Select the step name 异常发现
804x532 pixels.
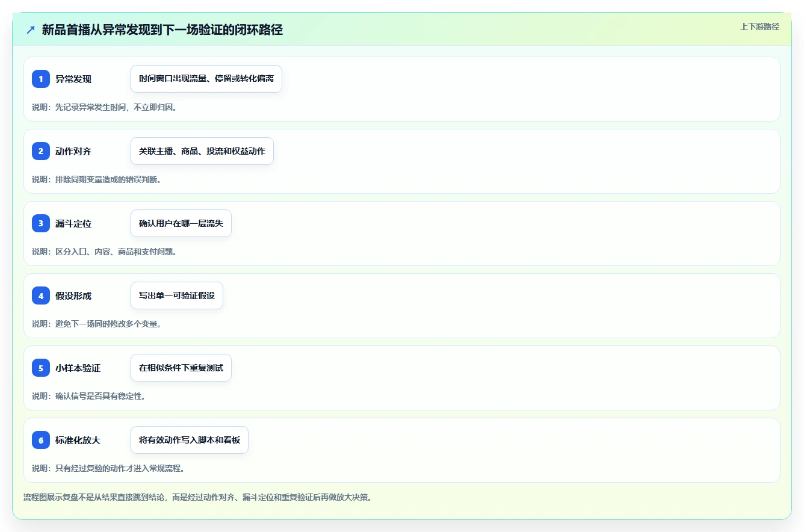pos(73,79)
